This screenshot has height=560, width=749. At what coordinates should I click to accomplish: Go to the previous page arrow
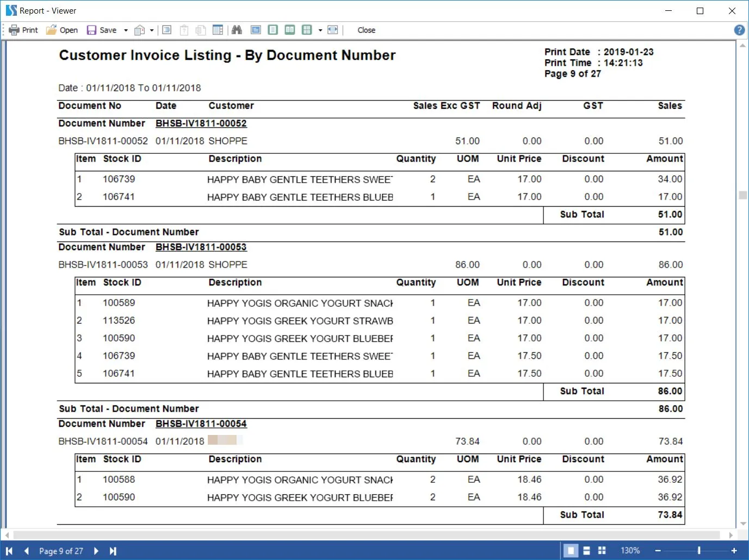tap(27, 551)
